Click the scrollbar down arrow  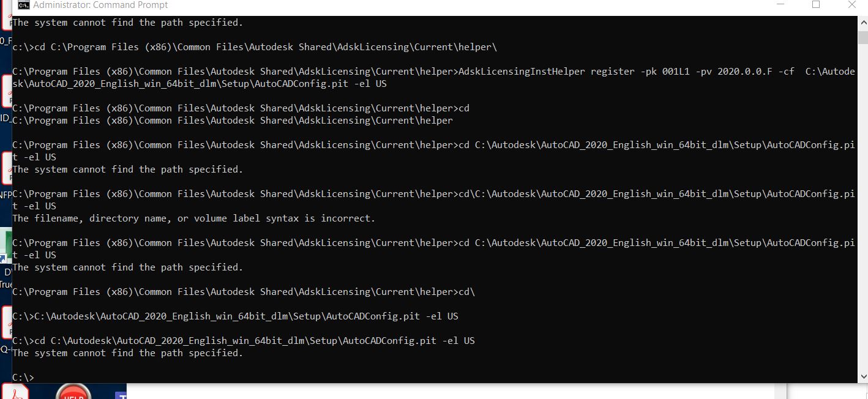[862, 377]
